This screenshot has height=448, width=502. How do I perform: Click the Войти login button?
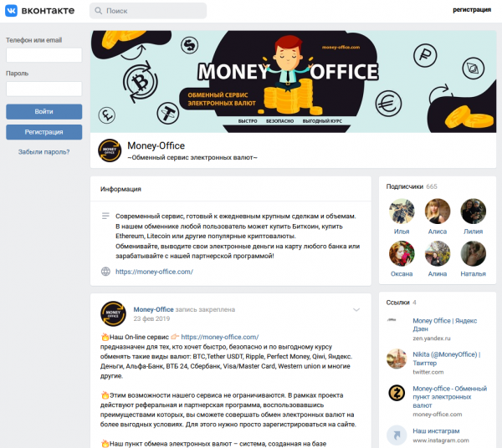click(44, 112)
